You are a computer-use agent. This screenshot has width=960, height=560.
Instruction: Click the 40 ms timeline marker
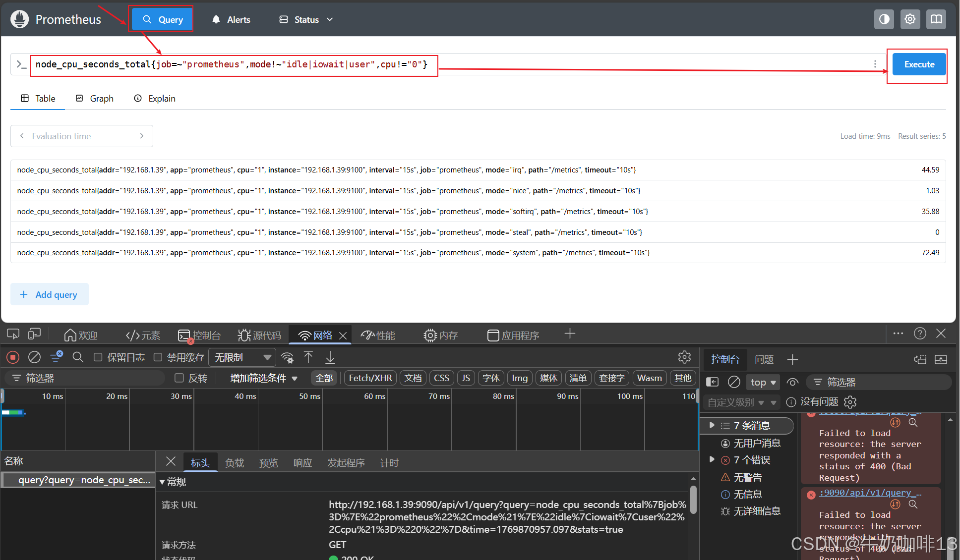tap(245, 396)
